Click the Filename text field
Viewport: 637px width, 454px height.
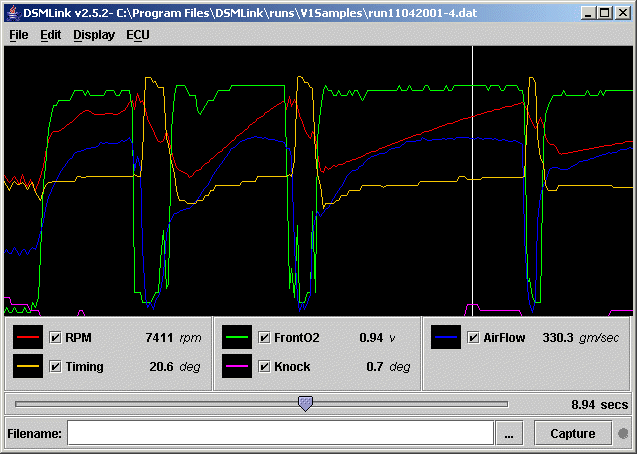pyautogui.click(x=280, y=433)
